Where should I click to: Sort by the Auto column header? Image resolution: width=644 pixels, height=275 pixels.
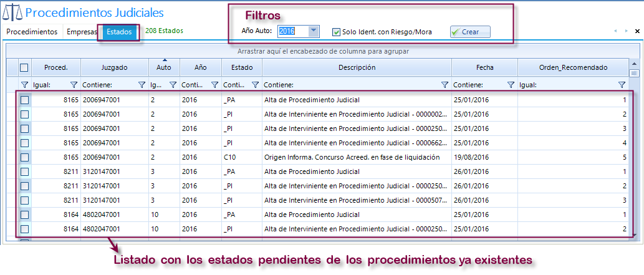coord(165,67)
